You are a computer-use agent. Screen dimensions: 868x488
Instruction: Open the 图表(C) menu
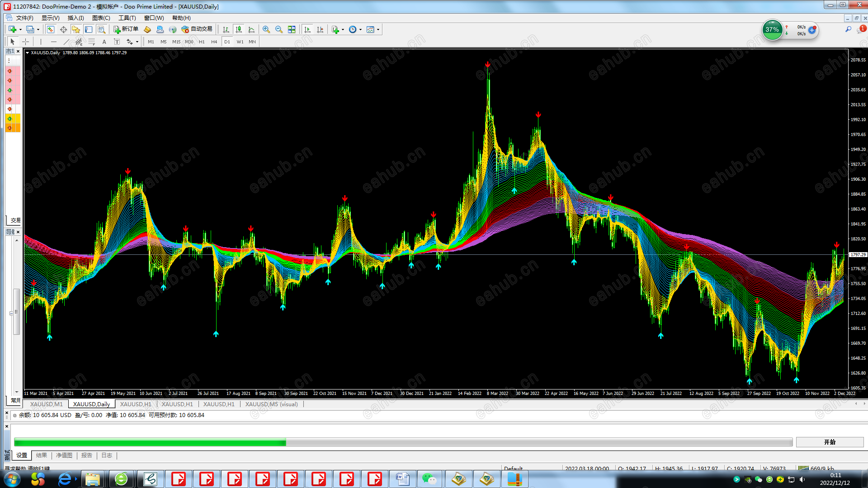tap(101, 18)
